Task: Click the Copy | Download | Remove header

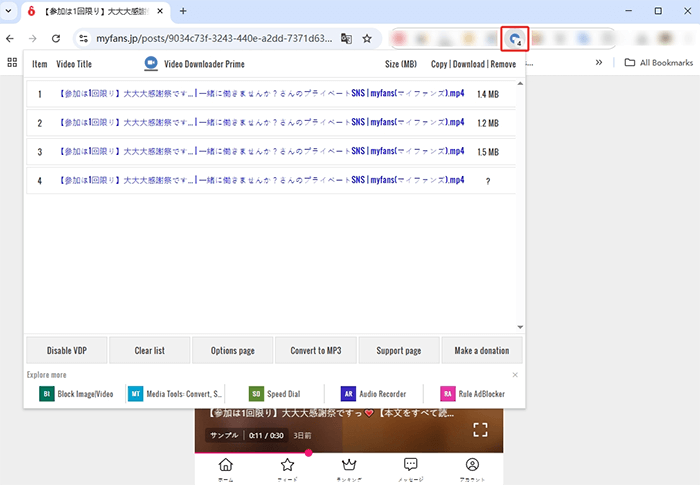Action: point(473,64)
